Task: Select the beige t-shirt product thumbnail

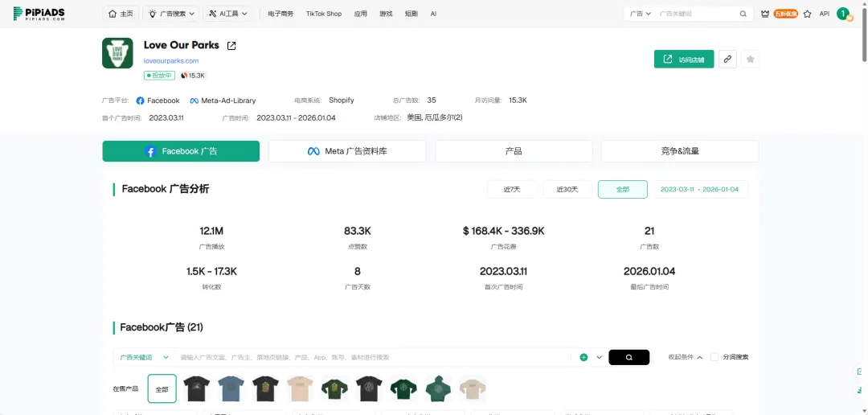Action: point(300,388)
